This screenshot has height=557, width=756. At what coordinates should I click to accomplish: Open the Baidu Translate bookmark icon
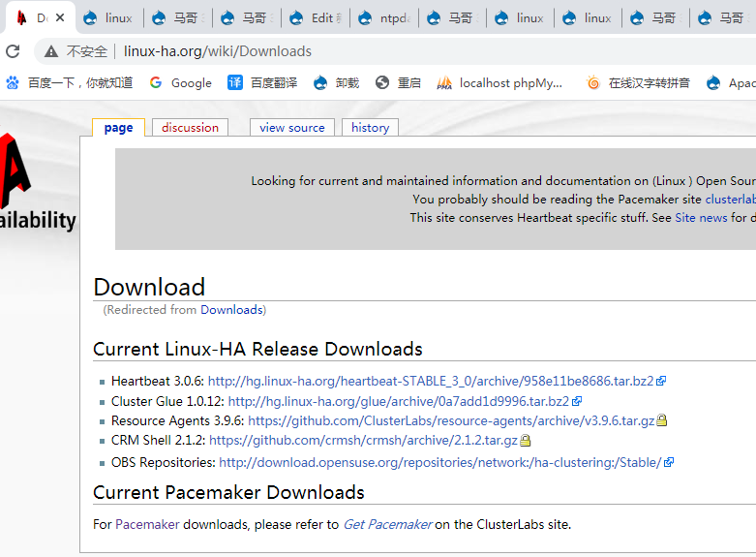coord(235,83)
